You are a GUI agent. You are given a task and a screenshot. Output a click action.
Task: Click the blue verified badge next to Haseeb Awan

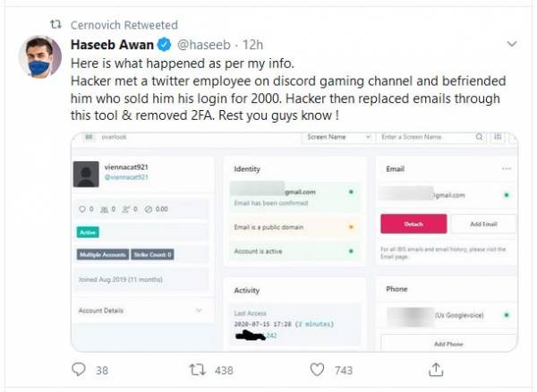[x=165, y=44]
